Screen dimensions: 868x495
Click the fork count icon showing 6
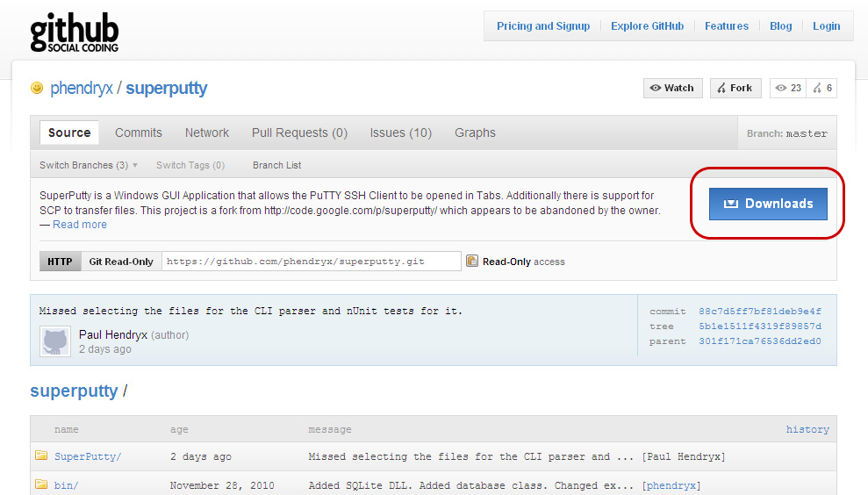coord(817,88)
